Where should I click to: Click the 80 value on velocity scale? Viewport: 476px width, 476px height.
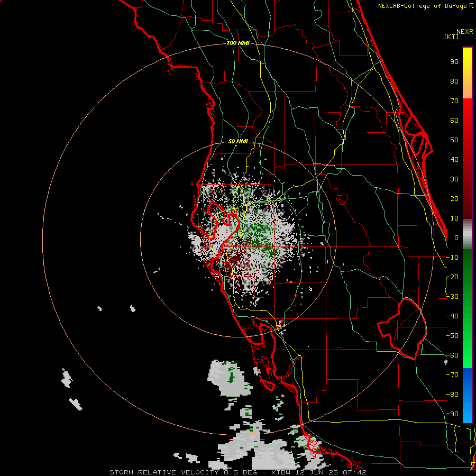click(x=454, y=81)
